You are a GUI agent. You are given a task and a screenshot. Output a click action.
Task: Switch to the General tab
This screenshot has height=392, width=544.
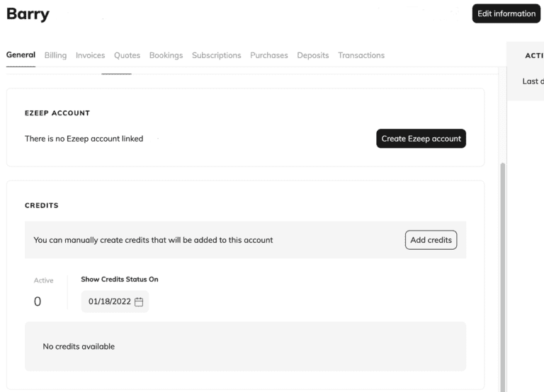click(x=21, y=55)
